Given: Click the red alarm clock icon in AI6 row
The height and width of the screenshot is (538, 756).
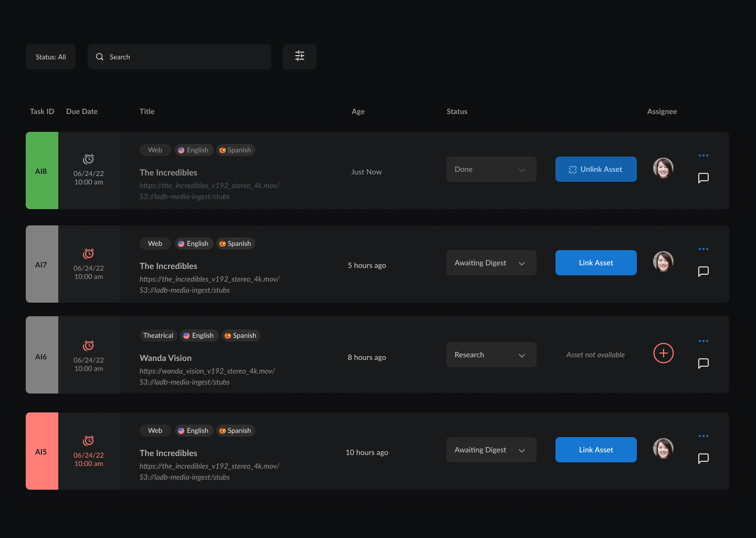Looking at the screenshot, I should click(x=89, y=346).
